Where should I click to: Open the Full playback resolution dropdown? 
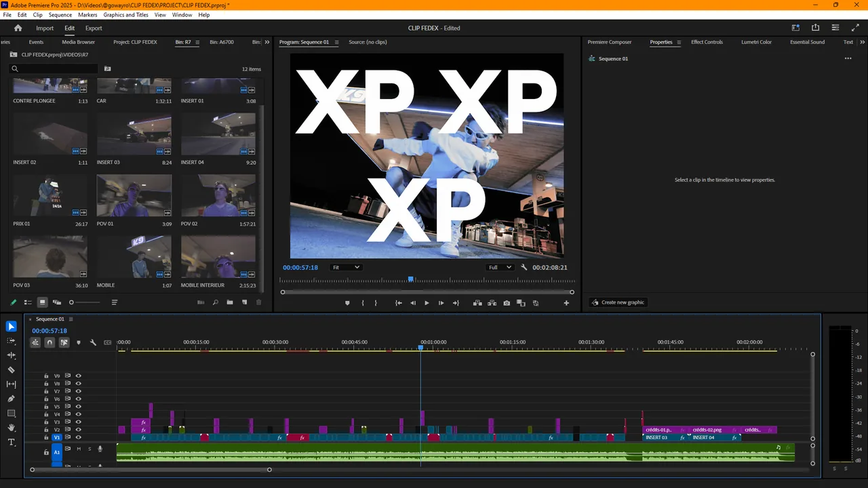pyautogui.click(x=500, y=267)
